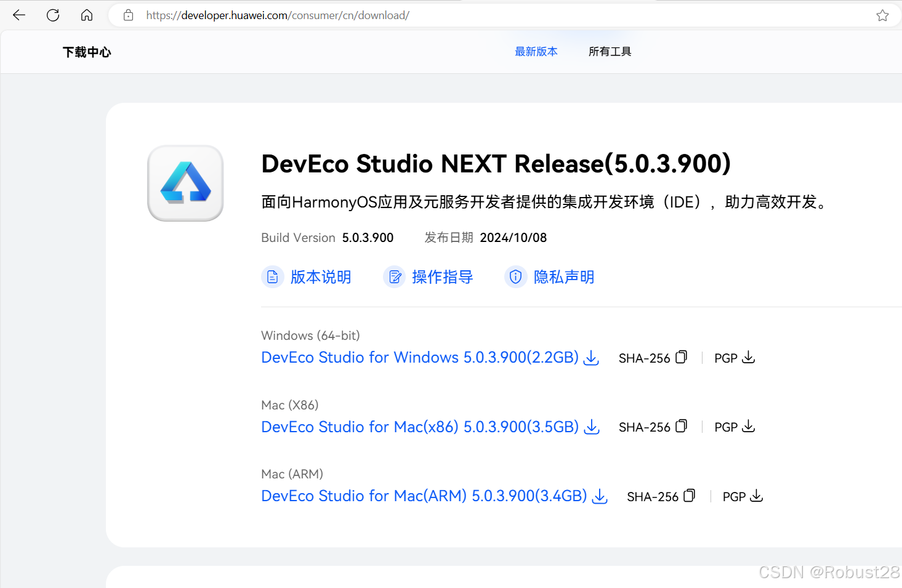
Task: Click the Mac(ARM) row PGP label
Action: click(735, 497)
